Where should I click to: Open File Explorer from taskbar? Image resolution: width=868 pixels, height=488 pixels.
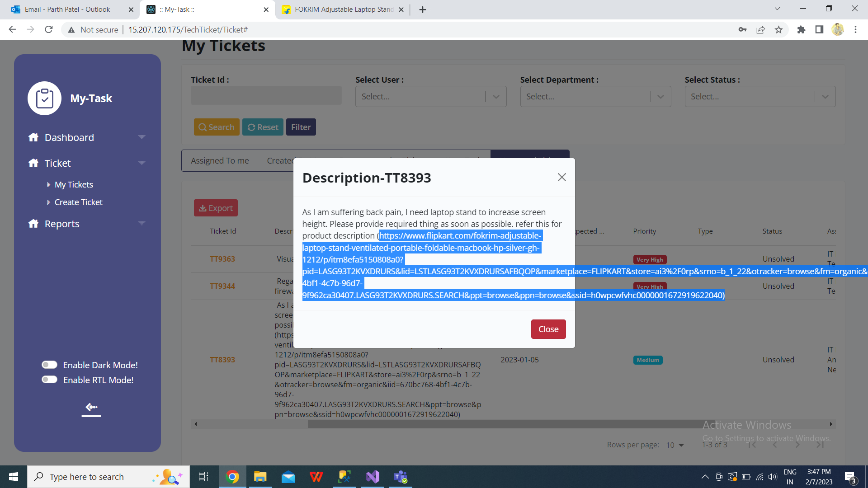pos(260,477)
